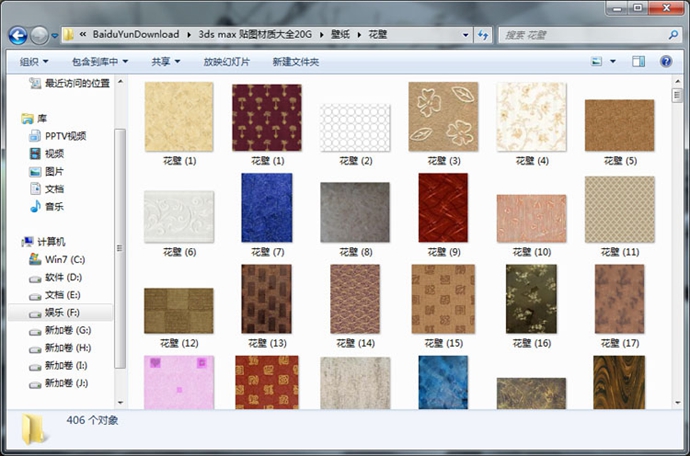Viewport: 690px width, 456px height.
Task: Select maroon tree-pattern thumbnail 花壁 (1)
Action: tap(267, 118)
